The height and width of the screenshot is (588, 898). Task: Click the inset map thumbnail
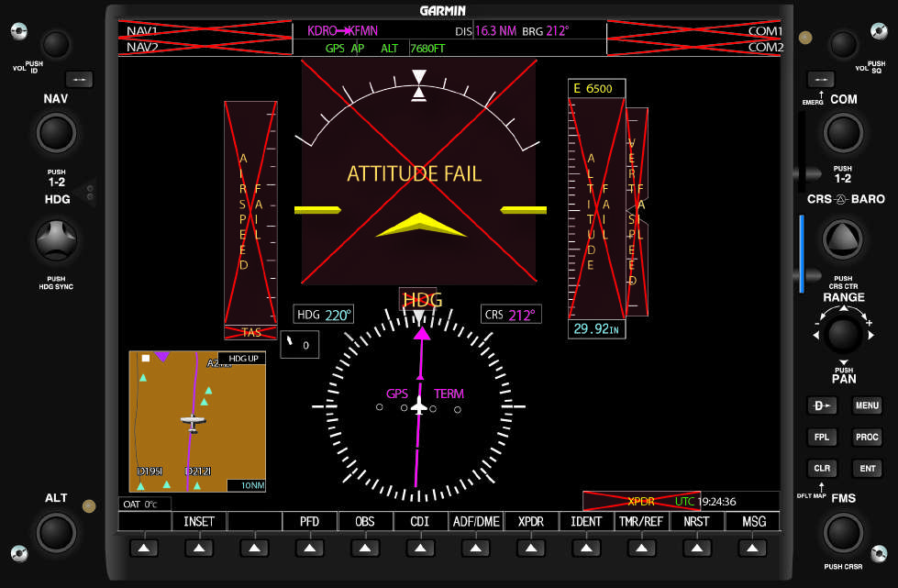[197, 421]
